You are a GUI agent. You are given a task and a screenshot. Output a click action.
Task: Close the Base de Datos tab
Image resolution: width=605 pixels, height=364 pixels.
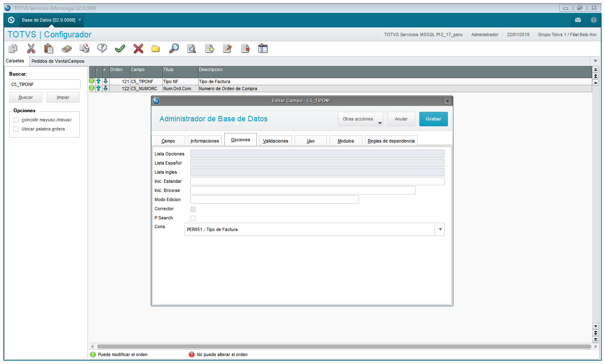80,20
